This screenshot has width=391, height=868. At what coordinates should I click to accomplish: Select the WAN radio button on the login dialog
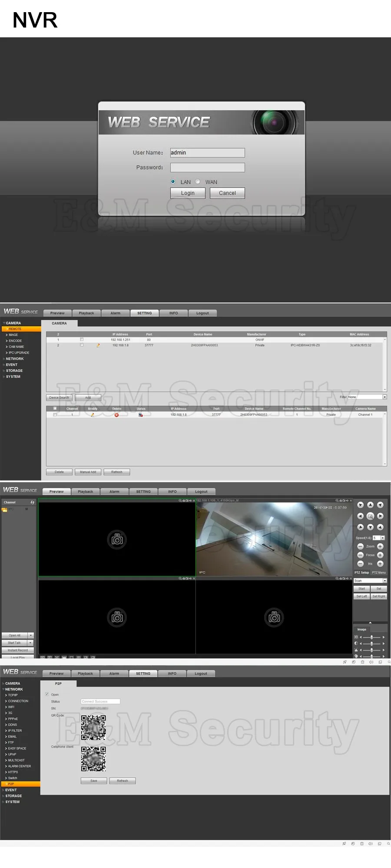coord(198,181)
